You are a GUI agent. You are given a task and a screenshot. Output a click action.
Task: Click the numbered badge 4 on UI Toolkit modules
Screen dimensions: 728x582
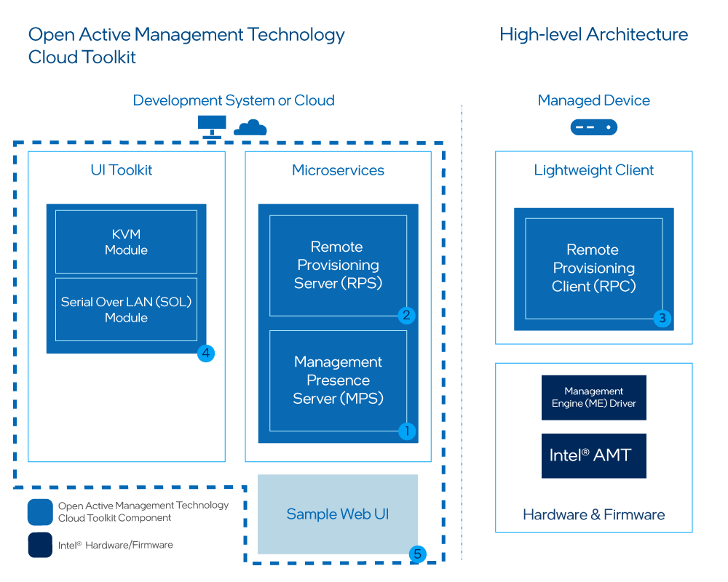click(x=206, y=353)
